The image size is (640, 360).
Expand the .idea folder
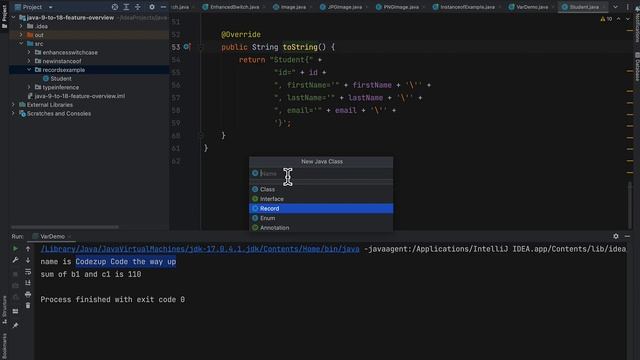[21, 26]
